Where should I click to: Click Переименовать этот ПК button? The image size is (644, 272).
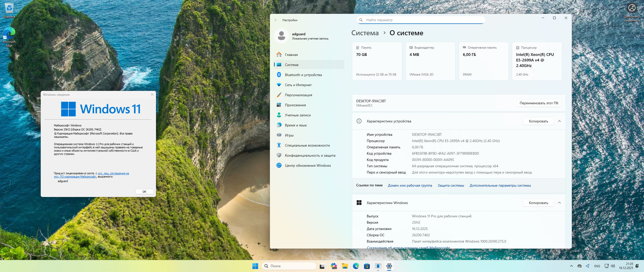[539, 103]
